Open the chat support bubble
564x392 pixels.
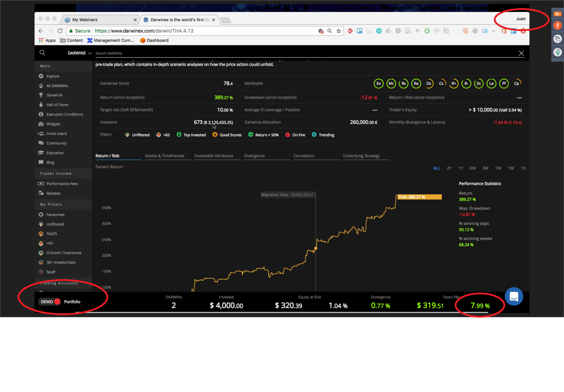click(x=514, y=296)
